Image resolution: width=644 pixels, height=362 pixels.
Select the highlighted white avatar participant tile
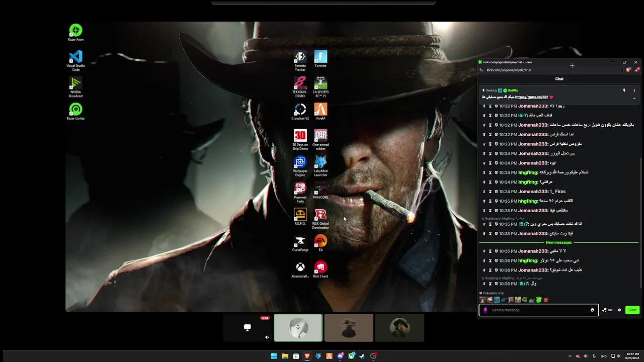pos(298,328)
